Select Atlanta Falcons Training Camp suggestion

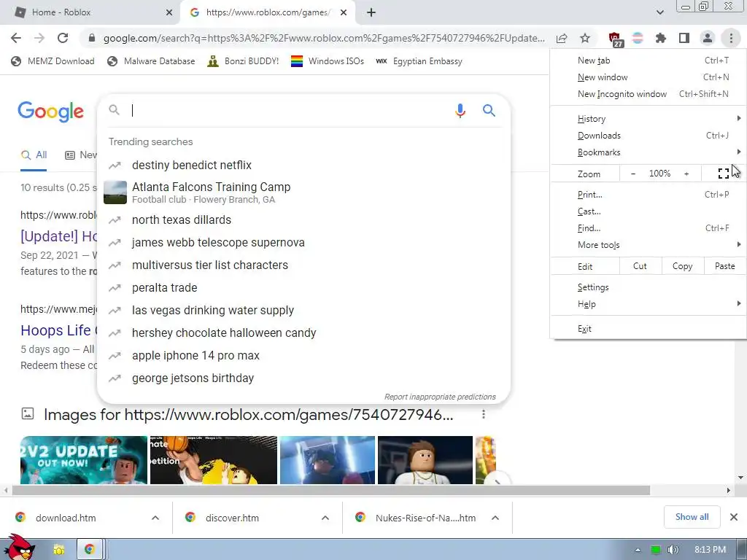coord(304,192)
